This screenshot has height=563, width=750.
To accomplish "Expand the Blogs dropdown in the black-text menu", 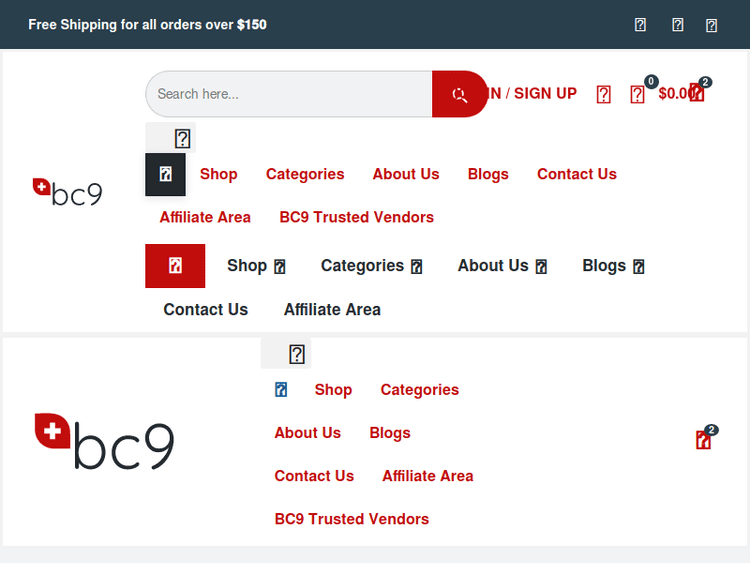I will click(639, 267).
